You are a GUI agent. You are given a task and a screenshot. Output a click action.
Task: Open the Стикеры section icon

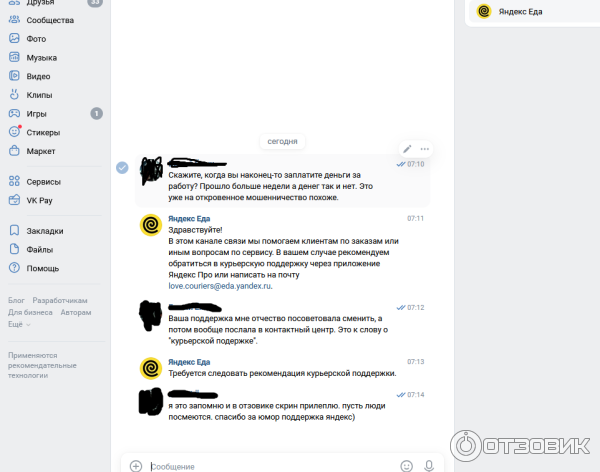(14, 132)
